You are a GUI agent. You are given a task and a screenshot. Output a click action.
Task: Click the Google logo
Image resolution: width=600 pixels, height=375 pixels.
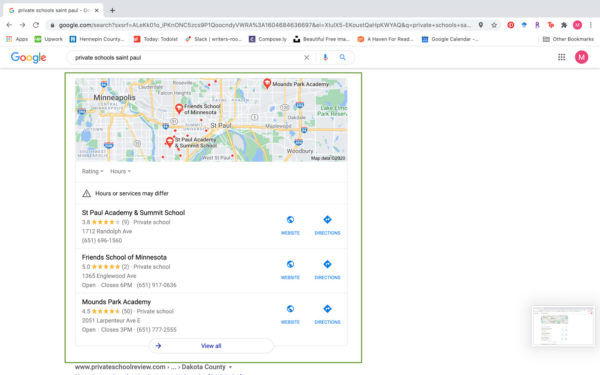(x=28, y=57)
